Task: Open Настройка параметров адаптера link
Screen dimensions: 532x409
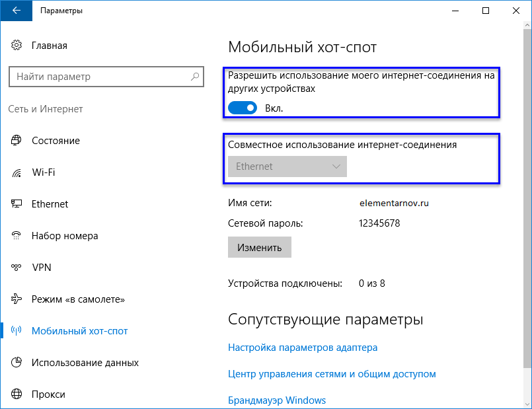Action: tap(303, 347)
